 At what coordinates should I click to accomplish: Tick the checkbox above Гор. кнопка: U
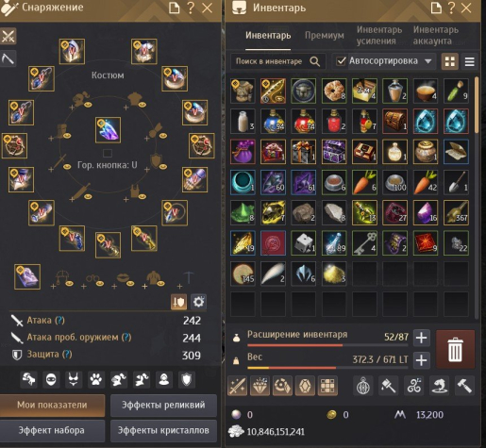click(108, 154)
